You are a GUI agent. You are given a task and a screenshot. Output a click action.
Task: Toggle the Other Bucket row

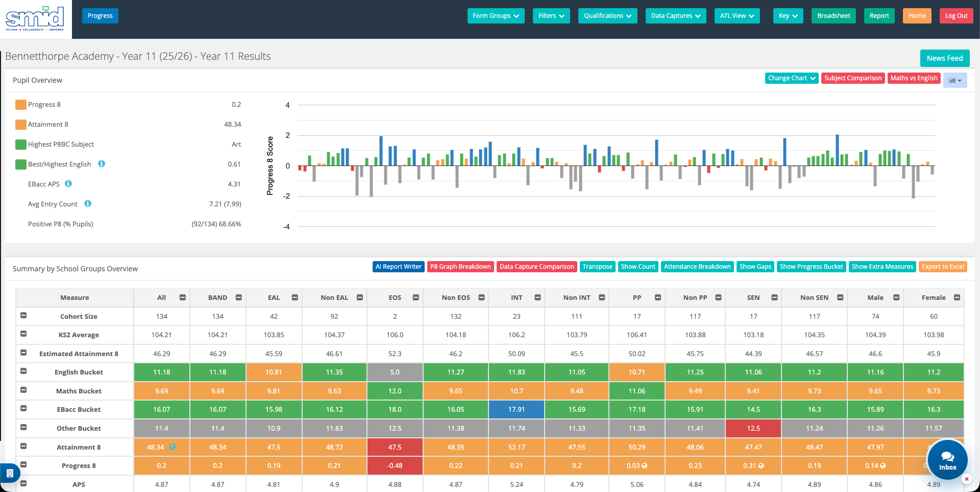click(x=23, y=427)
